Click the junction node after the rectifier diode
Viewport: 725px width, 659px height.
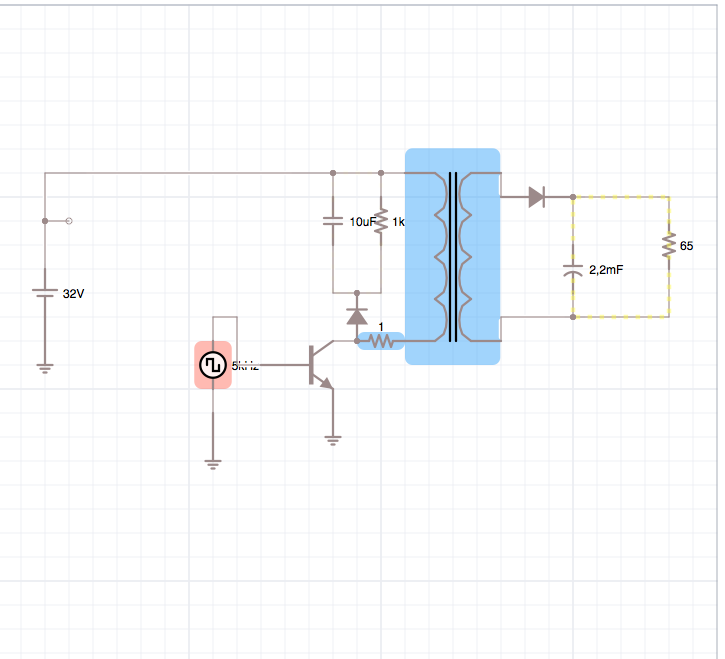point(573,197)
